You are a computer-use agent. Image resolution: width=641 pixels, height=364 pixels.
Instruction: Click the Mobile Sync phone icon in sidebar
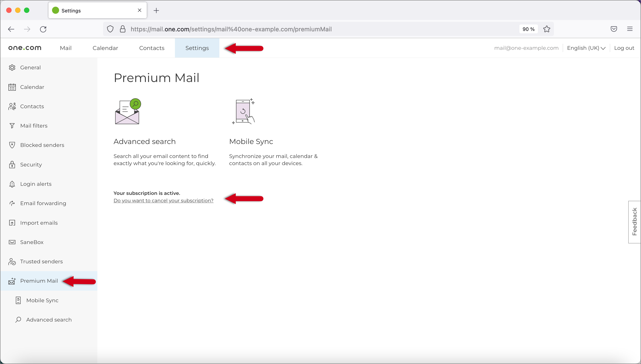coord(18,300)
